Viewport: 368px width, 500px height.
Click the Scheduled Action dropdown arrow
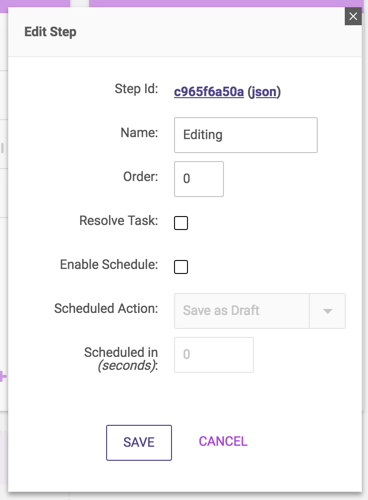327,311
